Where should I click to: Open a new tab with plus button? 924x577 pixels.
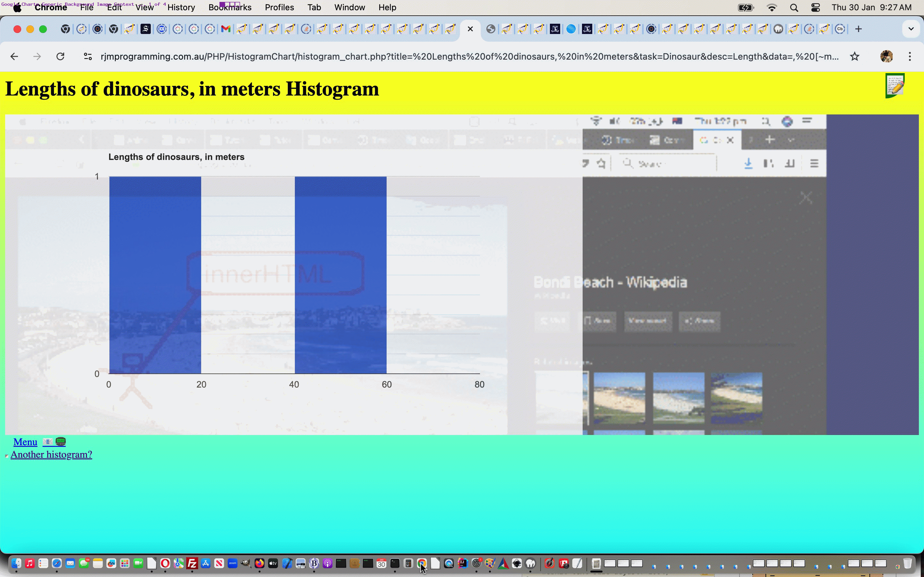click(858, 29)
